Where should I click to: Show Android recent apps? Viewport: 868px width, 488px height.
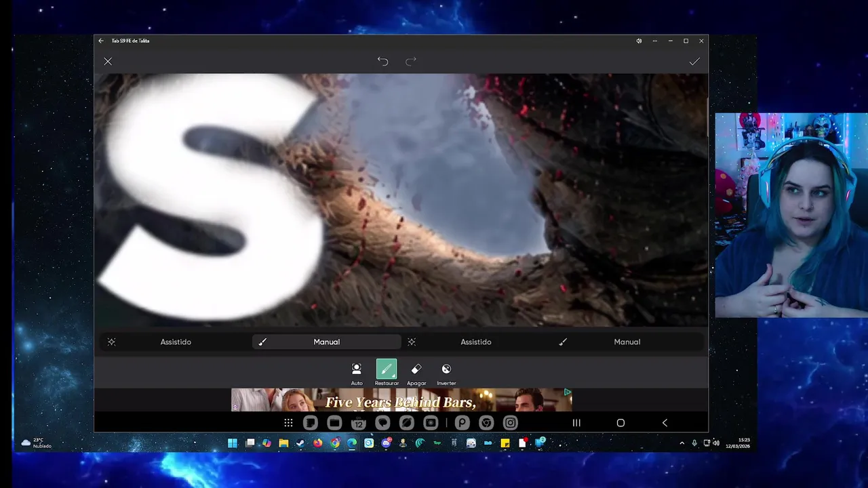click(x=576, y=423)
